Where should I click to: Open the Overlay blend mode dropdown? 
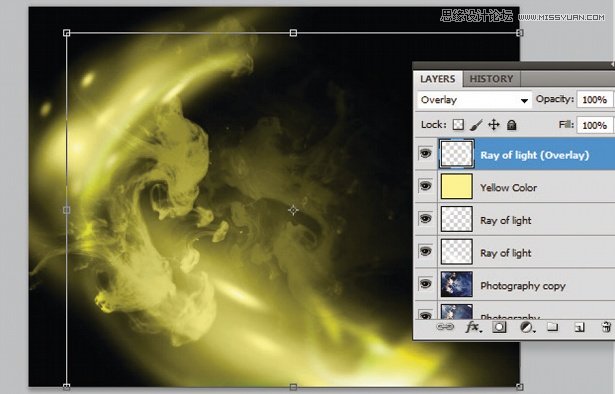tap(474, 100)
